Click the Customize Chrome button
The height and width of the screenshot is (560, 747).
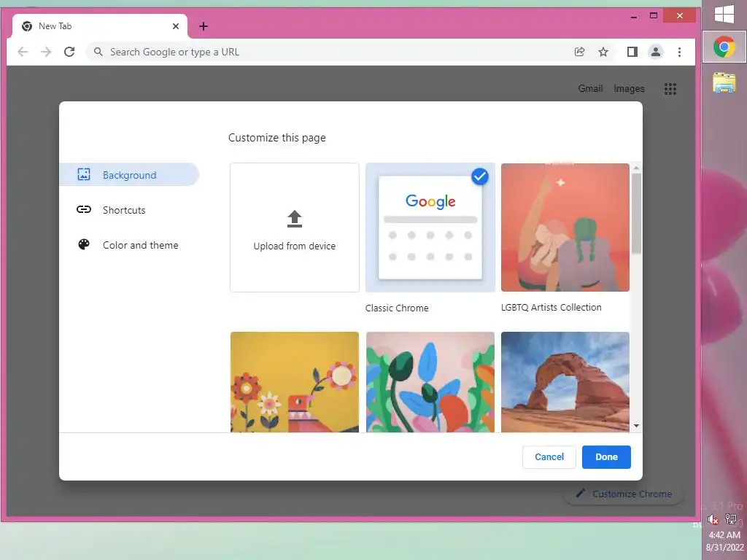coord(624,494)
